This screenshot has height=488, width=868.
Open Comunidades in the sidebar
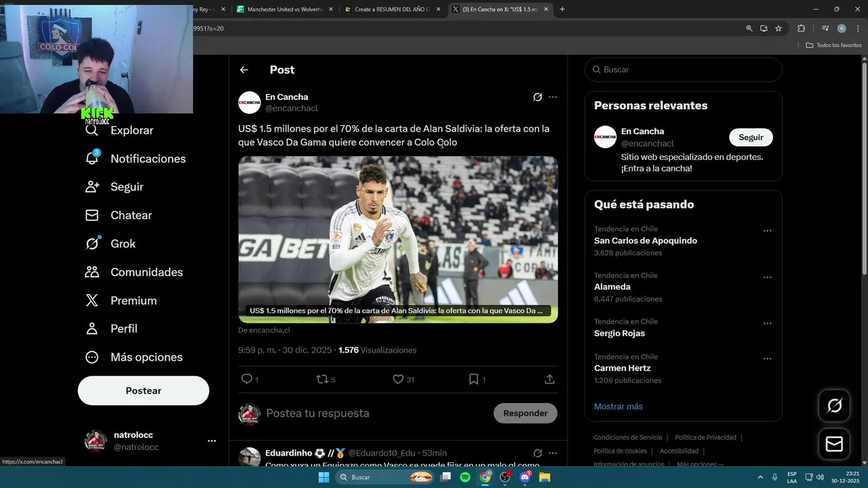(x=134, y=272)
